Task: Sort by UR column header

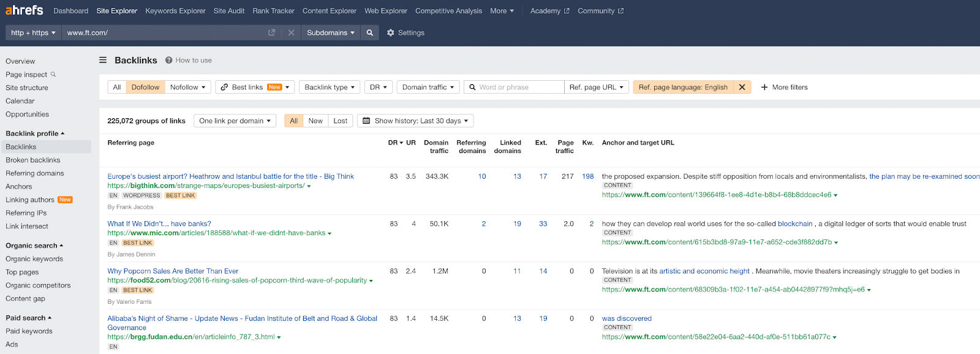Action: tap(411, 143)
